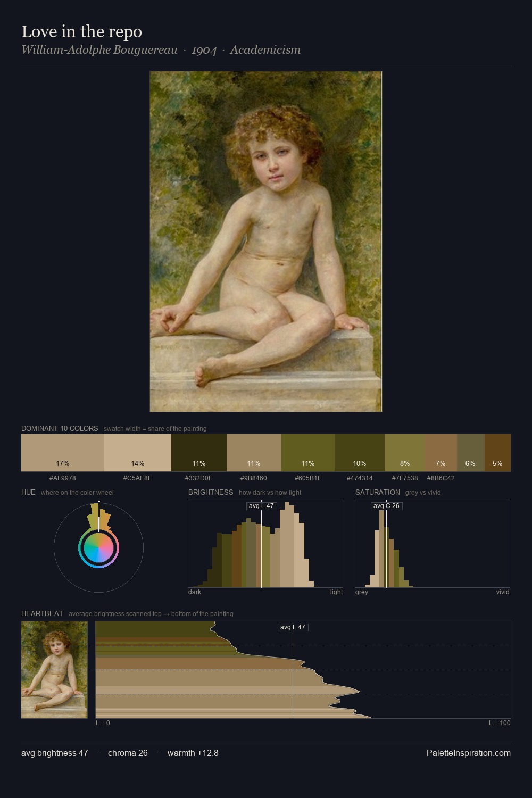Click hex code #332D0F text
The image size is (532, 798).
(x=199, y=478)
